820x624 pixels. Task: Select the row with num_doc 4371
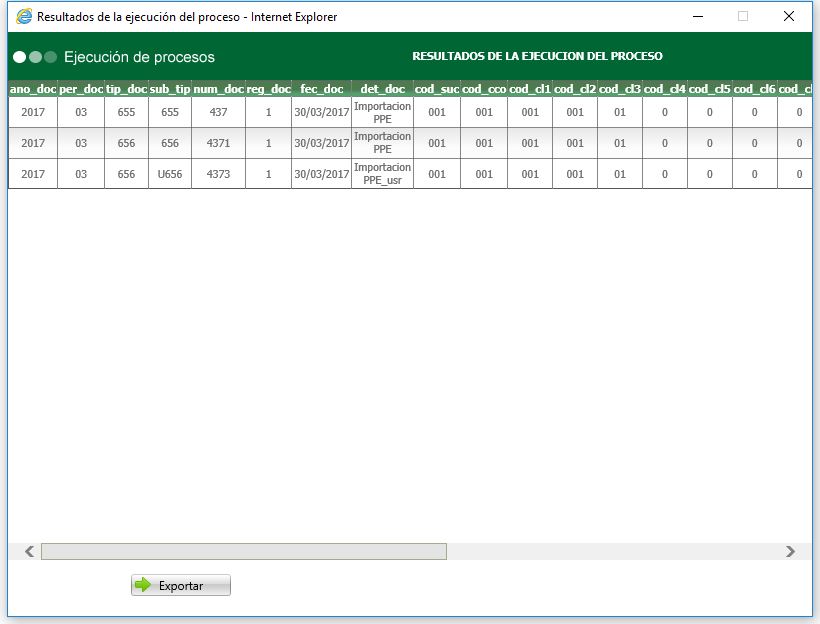[x=218, y=143]
